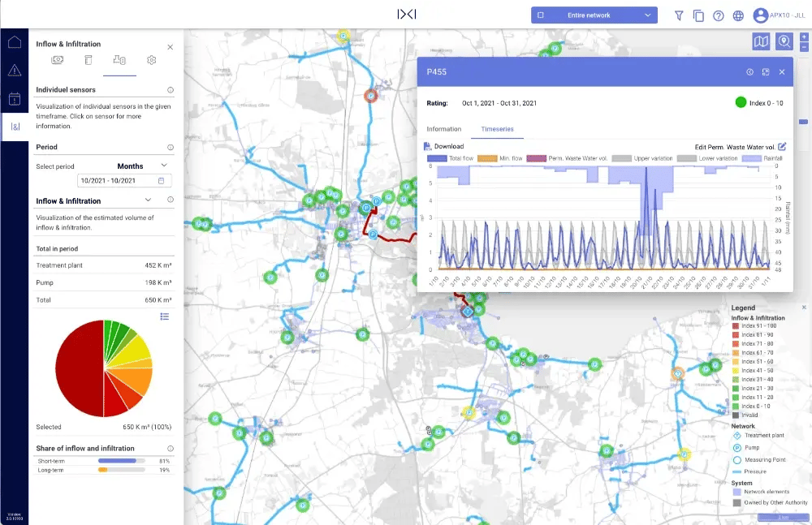Open the P455 history clock icon
Image resolution: width=812 pixels, height=525 pixels.
click(749, 72)
